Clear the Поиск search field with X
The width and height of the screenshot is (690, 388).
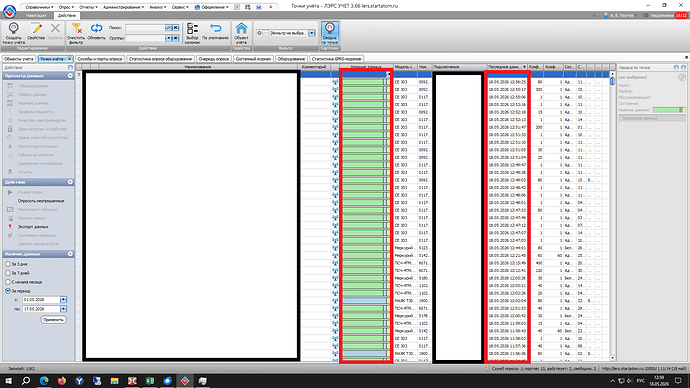[x=175, y=28]
